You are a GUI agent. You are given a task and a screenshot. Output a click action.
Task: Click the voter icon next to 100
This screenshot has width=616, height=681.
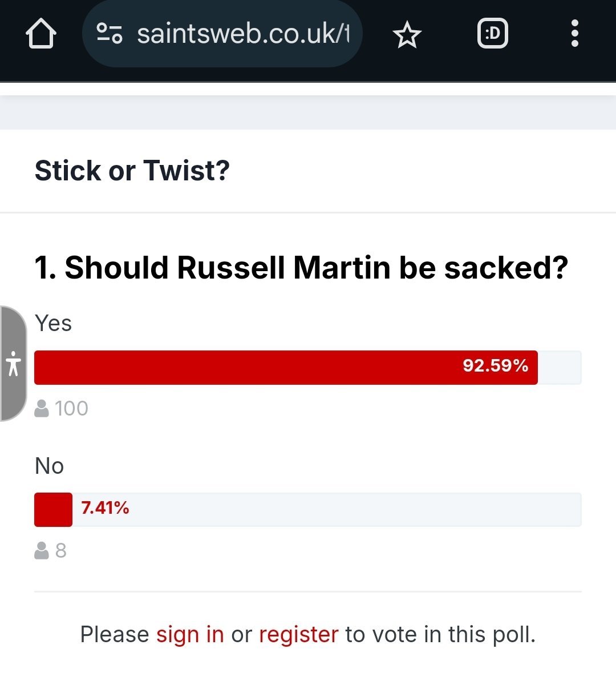(x=42, y=408)
